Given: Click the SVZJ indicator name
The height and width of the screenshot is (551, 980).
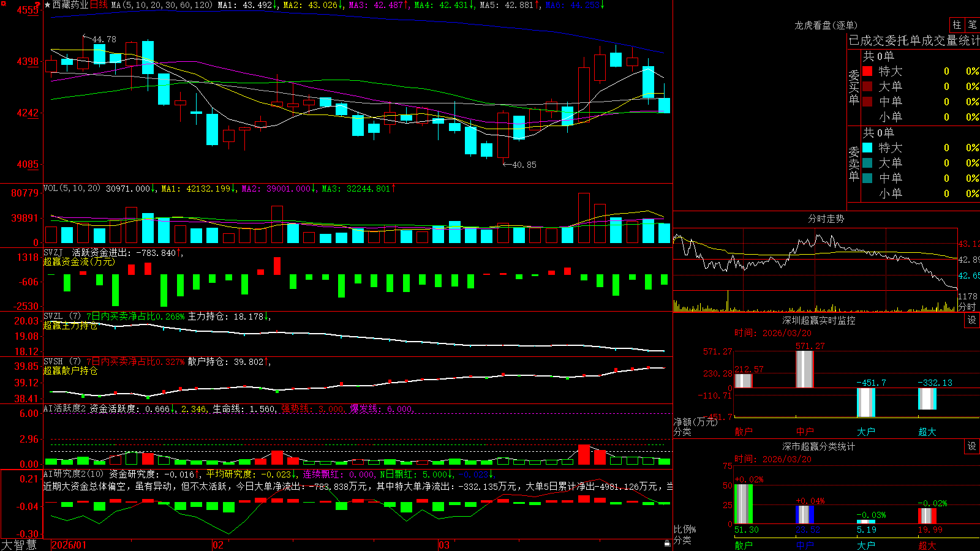Looking at the screenshot, I should point(53,252).
